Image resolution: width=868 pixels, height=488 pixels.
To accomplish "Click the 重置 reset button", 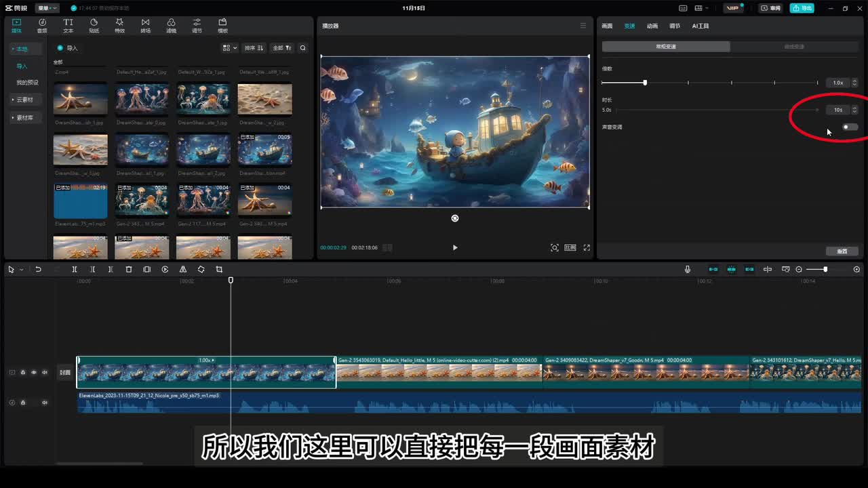I will [x=842, y=251].
